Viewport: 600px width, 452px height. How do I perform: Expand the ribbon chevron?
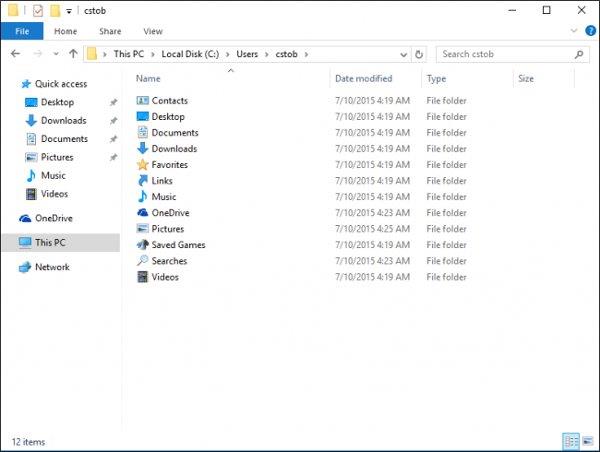(x=574, y=31)
